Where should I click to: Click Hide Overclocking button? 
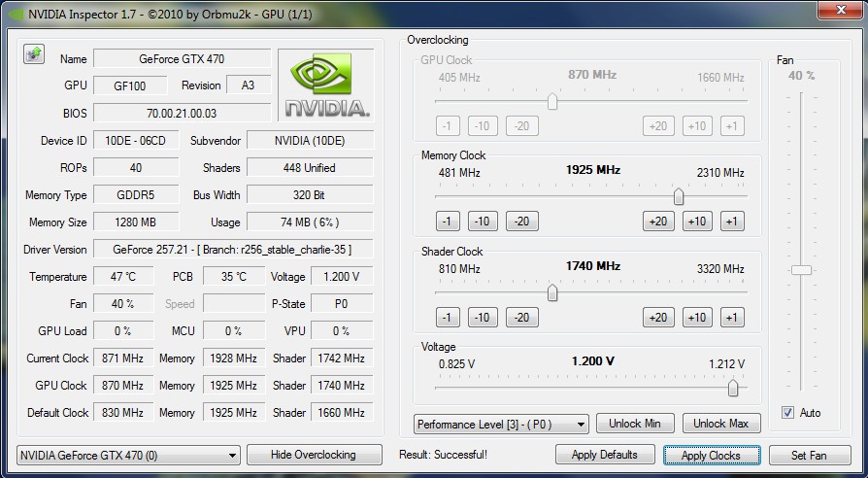tap(314, 455)
